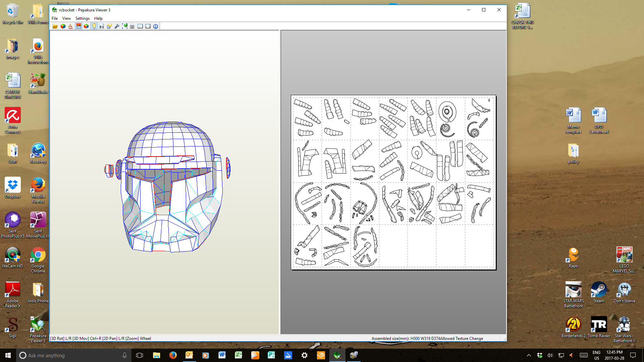The image size is (644, 362).
Task: Open settings via the wrench toolbar icon
Action: (117, 26)
